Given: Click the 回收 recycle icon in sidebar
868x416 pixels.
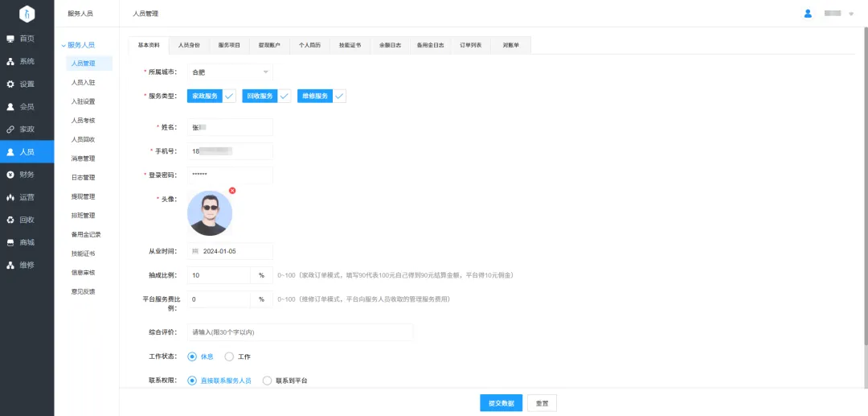Looking at the screenshot, I should click(10, 220).
